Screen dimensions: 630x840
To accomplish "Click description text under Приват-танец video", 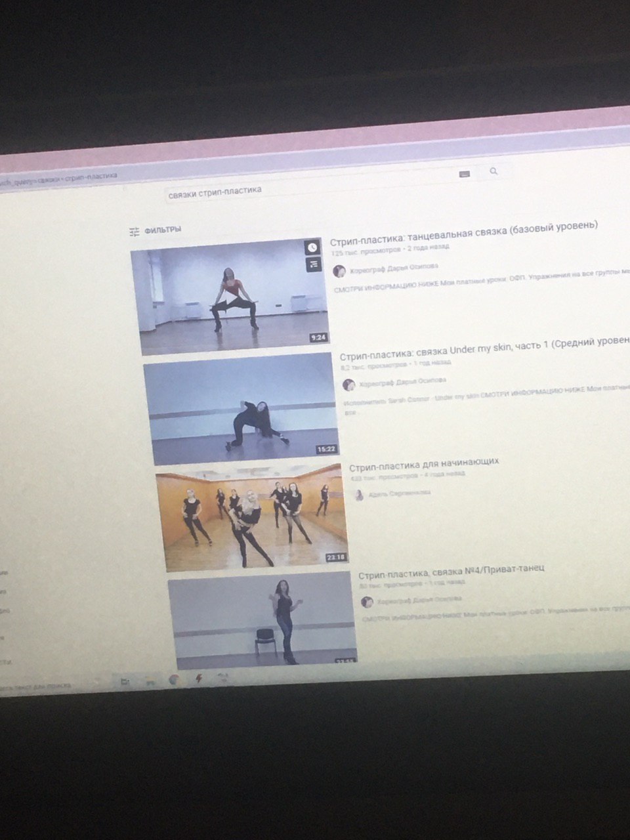I will pos(495,613).
